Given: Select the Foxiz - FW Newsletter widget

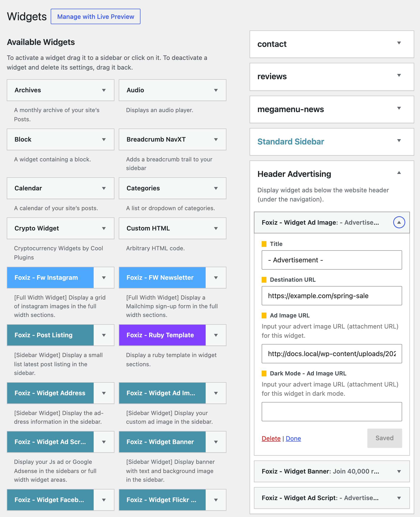Looking at the screenshot, I should coord(162,278).
